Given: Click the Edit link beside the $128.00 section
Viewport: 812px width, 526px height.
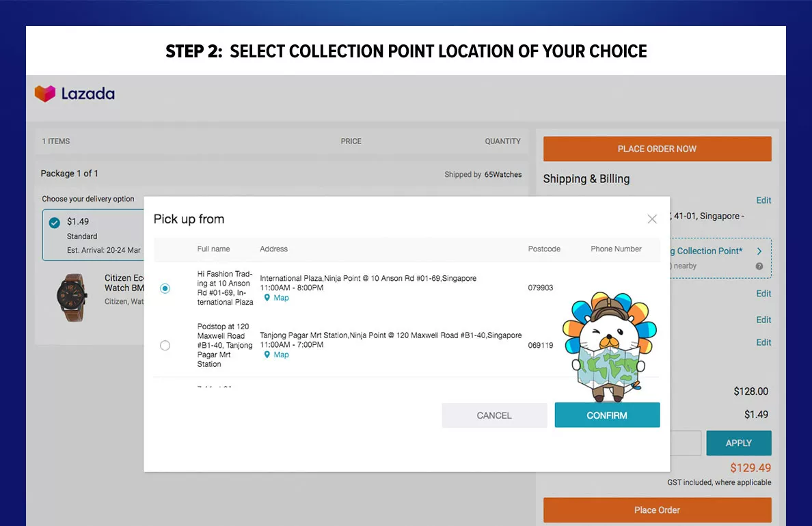Looking at the screenshot, I should tap(763, 342).
